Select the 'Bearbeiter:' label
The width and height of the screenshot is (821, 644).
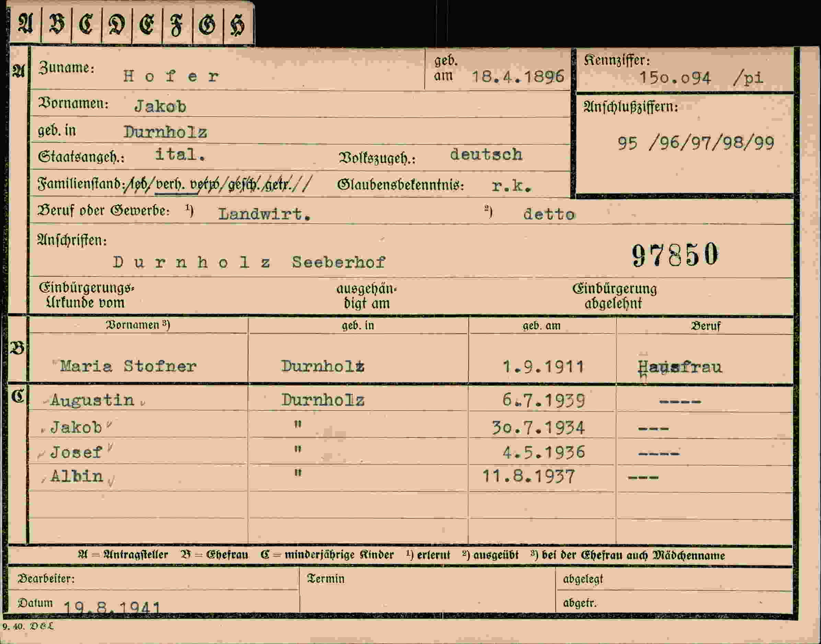tap(46, 579)
